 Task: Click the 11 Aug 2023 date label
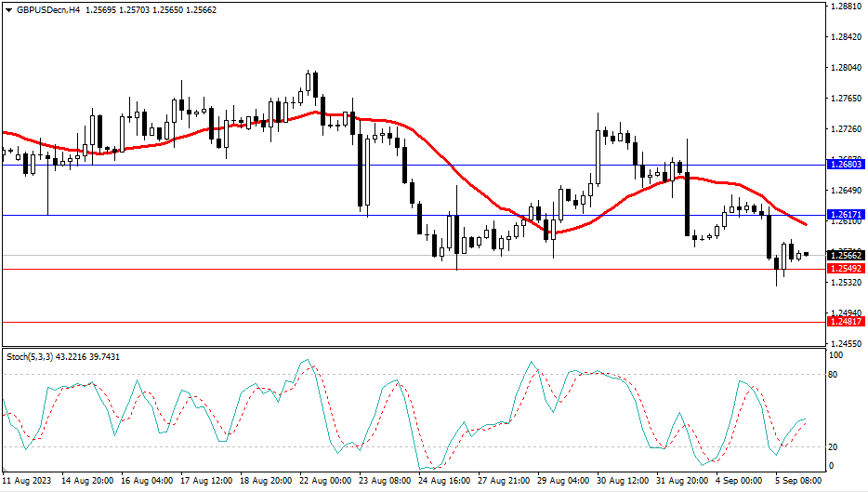(28, 482)
